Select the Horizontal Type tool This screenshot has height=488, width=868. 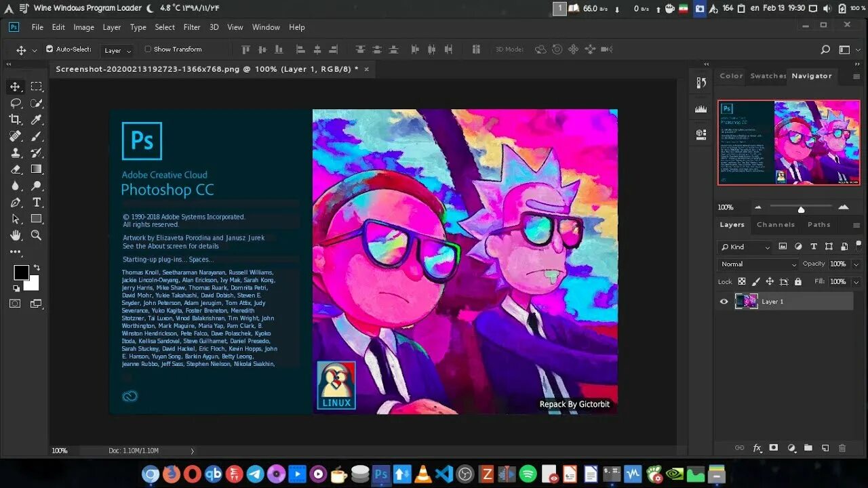[37, 203]
